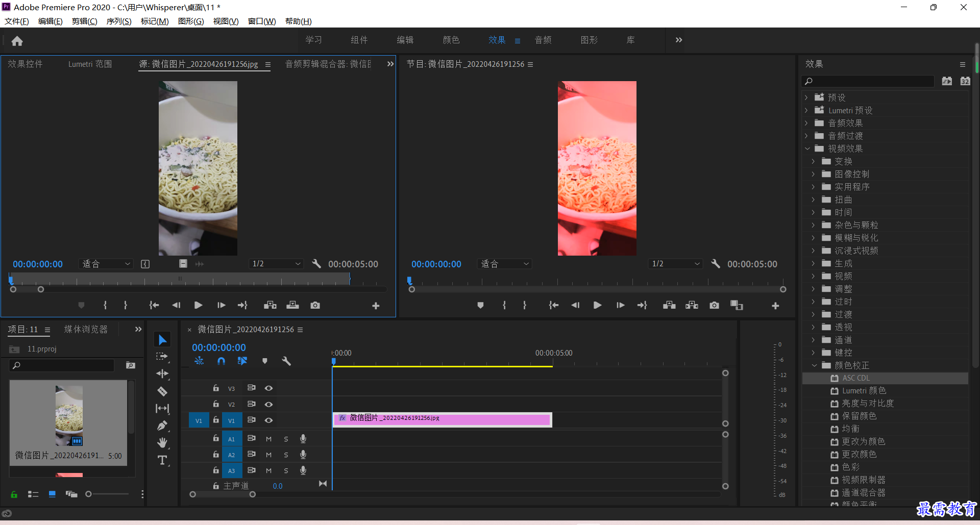The height and width of the screenshot is (525, 980).
Task: Select the Track Select Forward tool
Action: [x=162, y=357]
